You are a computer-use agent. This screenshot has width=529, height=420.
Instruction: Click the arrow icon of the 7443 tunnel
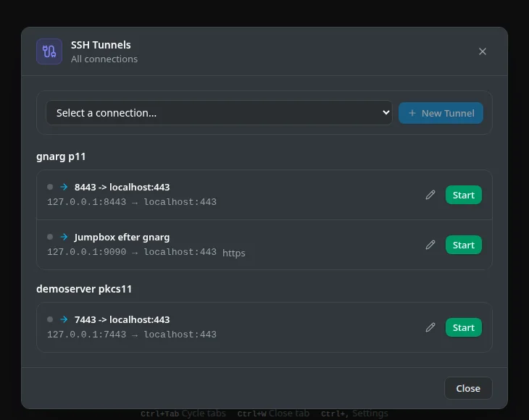[64, 319]
